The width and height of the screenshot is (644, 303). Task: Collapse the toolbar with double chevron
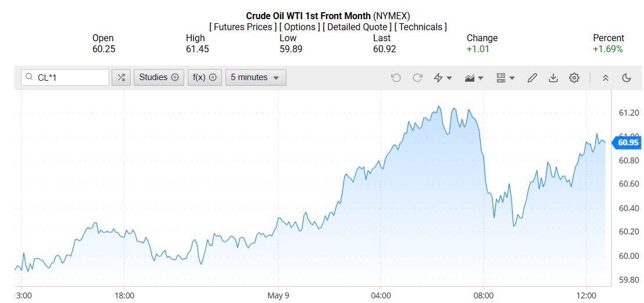coord(605,78)
